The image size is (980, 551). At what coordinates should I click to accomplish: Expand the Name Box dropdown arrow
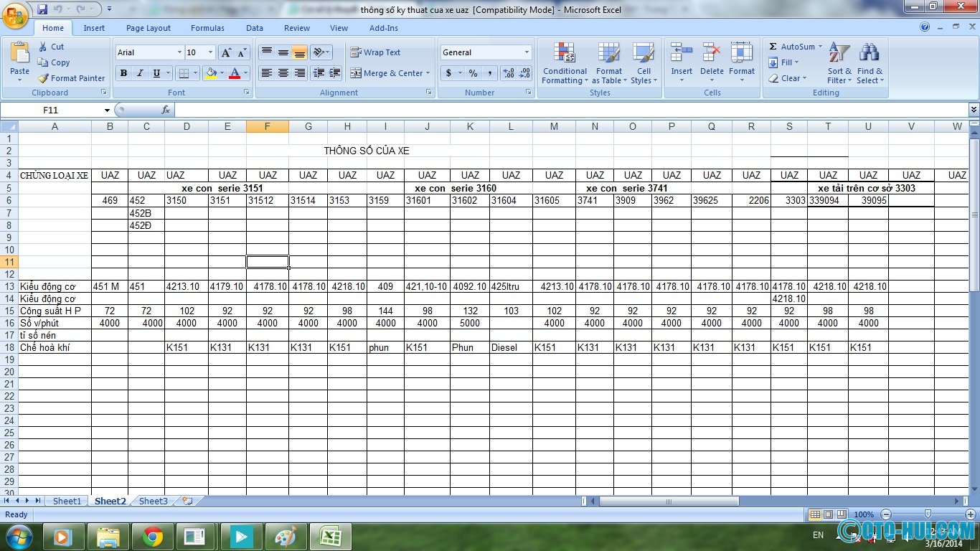[x=107, y=110]
